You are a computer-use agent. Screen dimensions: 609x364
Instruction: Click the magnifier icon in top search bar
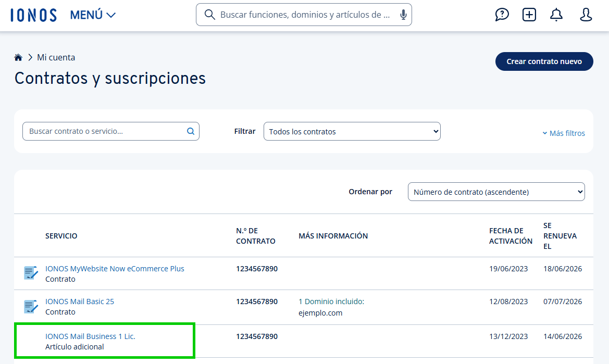(210, 15)
